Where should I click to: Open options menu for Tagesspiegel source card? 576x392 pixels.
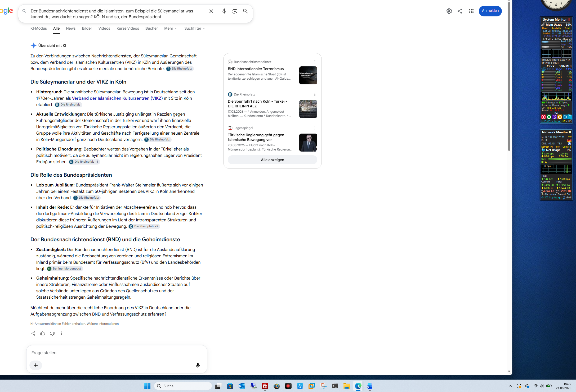pos(315,128)
